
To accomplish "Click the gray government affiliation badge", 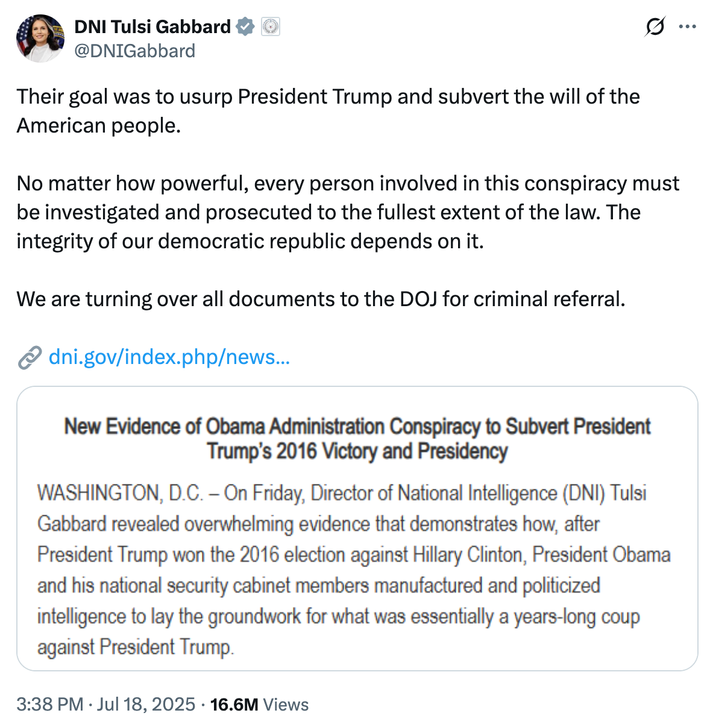I will click(269, 27).
